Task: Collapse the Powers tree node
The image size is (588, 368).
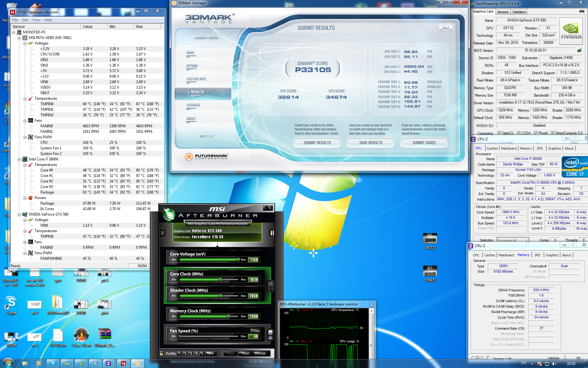Action: (x=25, y=198)
